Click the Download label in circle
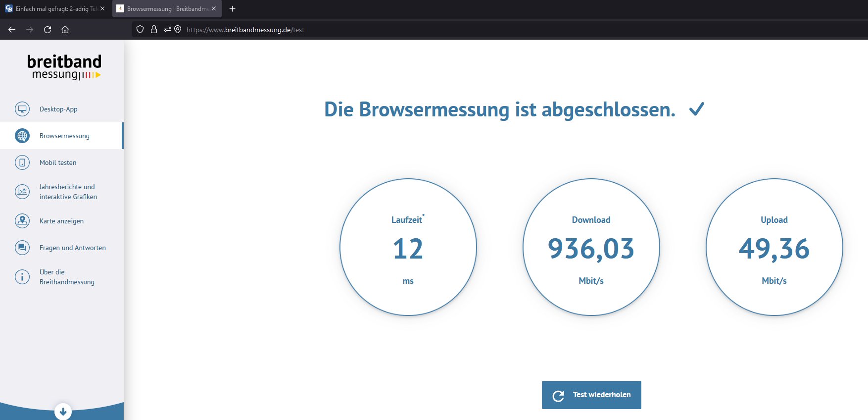The image size is (868, 420). 591,220
